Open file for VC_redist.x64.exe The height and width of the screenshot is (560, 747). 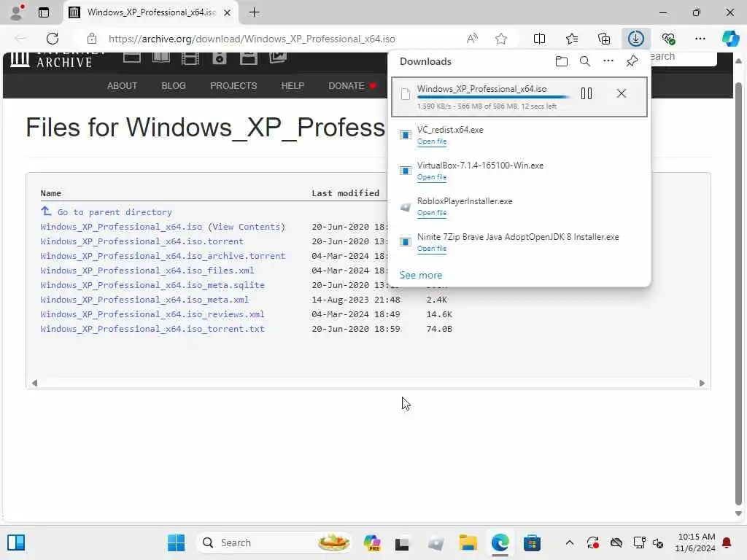pyautogui.click(x=432, y=141)
